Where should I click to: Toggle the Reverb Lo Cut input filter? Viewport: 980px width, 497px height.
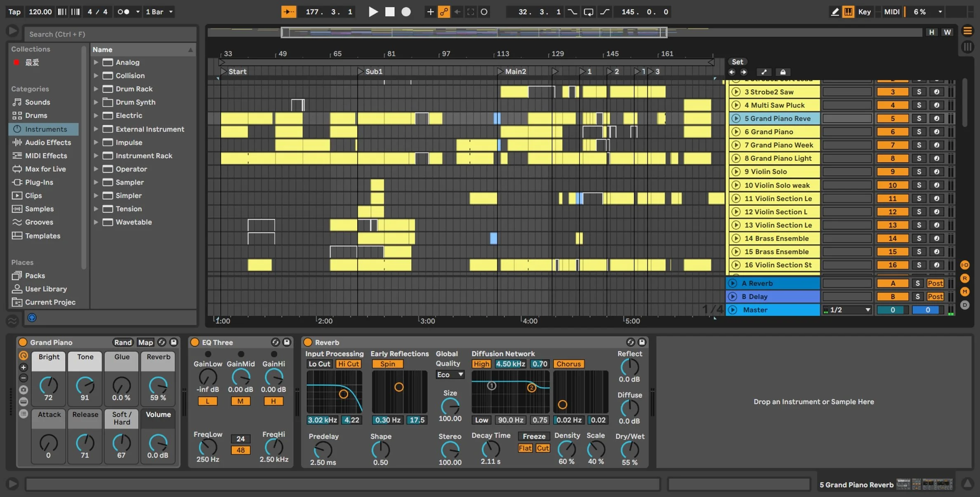click(x=320, y=364)
